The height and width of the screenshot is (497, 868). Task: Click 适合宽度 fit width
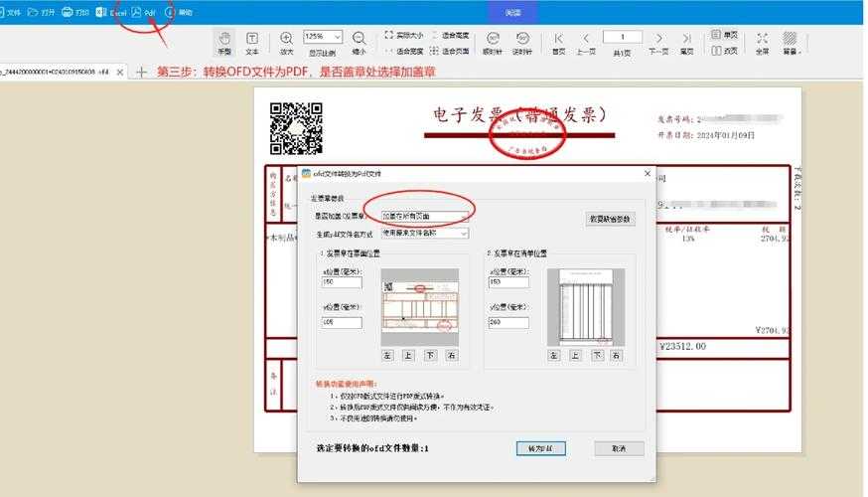[403, 51]
